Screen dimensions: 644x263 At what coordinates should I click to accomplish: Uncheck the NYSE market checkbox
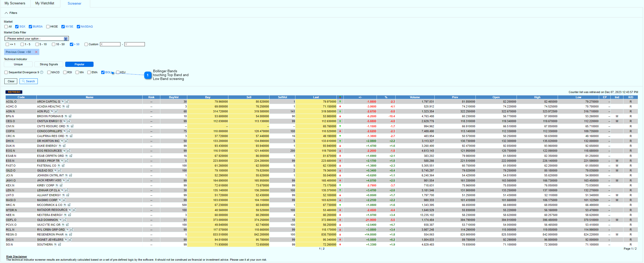click(x=63, y=26)
